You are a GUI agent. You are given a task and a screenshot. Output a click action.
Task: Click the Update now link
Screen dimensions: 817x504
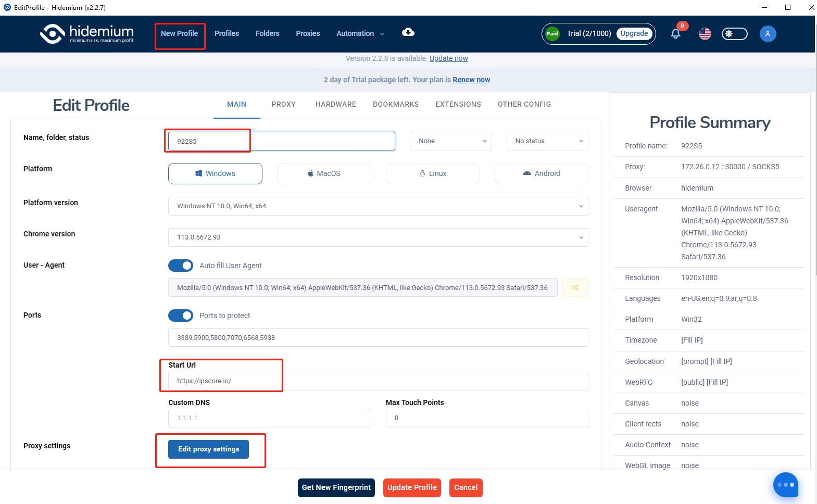coord(448,58)
